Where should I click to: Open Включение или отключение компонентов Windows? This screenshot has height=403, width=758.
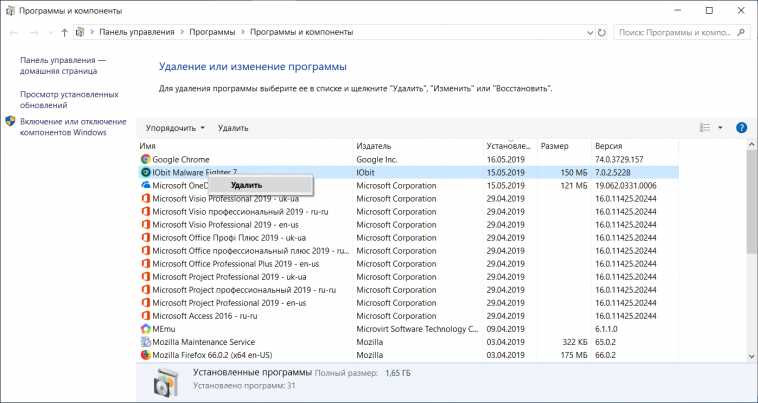73,127
